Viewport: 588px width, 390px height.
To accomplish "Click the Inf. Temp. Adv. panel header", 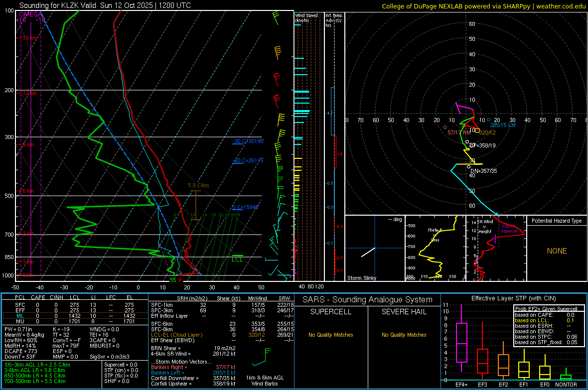I will click(x=334, y=20).
